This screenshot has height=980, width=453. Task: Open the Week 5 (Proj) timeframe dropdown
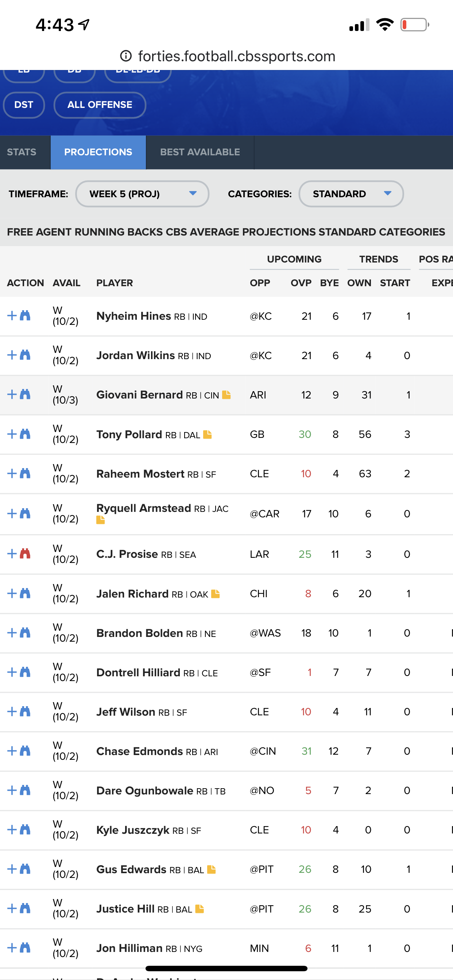pyautogui.click(x=142, y=194)
